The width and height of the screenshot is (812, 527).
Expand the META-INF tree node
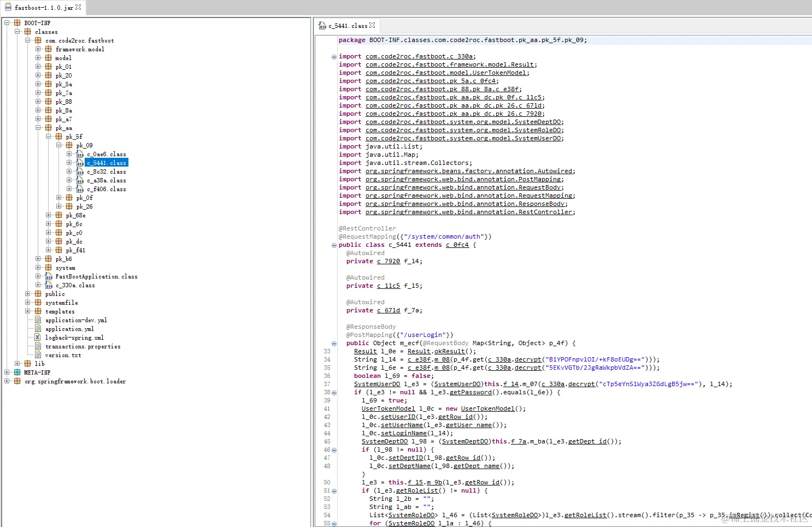tap(7, 372)
